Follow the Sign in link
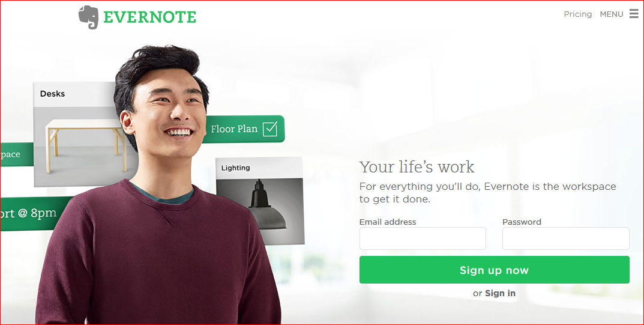644x325 pixels. pos(500,293)
